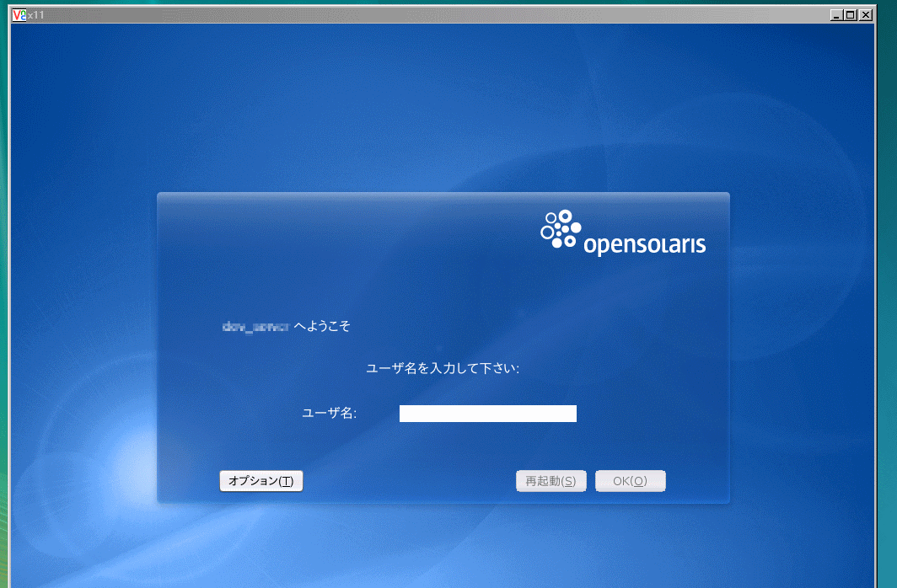Minimize the VNC viewer window
Image resolution: width=897 pixels, height=588 pixels.
click(835, 15)
